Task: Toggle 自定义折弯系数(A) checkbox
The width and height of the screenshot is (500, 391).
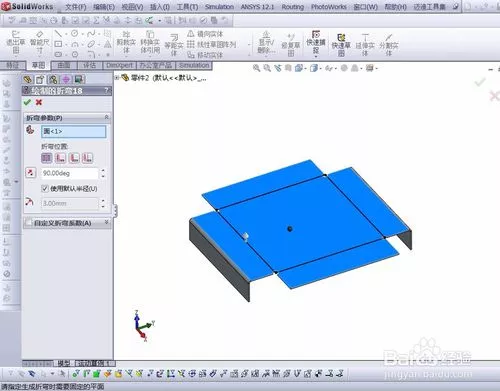Action: pyautogui.click(x=29, y=223)
